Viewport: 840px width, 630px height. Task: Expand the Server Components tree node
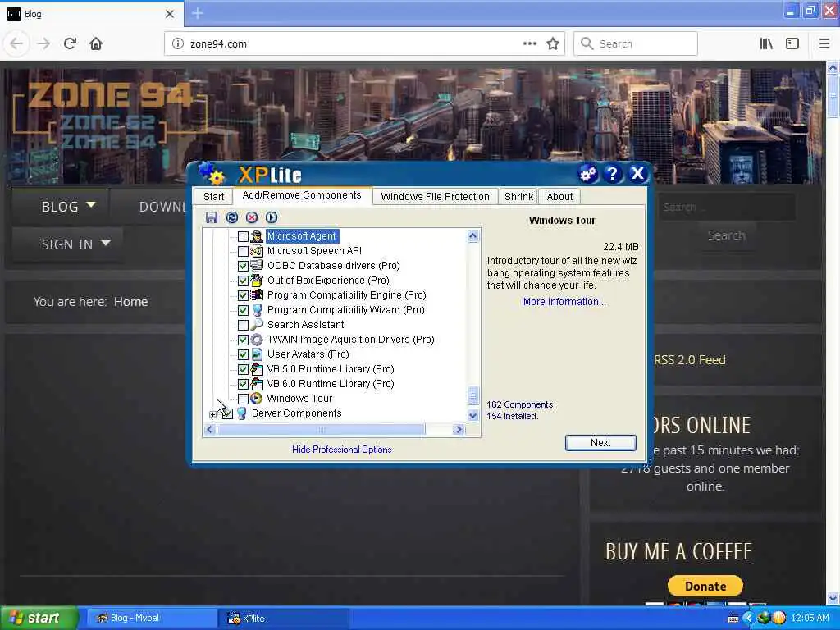(x=212, y=414)
